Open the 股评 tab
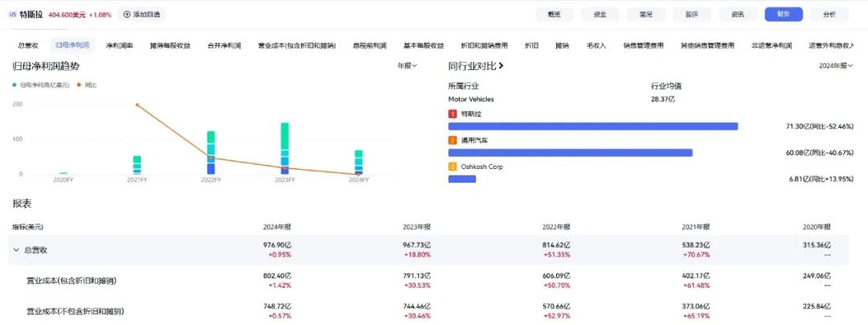The height and width of the screenshot is (325, 868). pos(691,15)
